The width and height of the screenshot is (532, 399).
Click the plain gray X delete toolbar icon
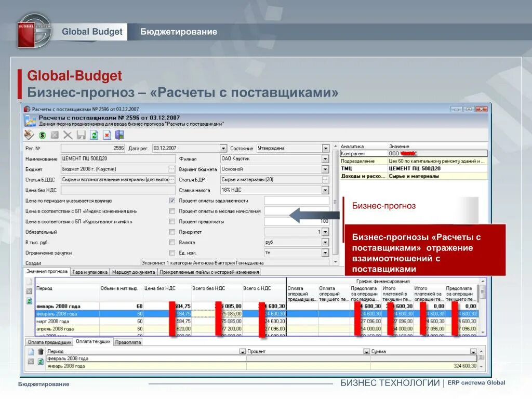click(68, 136)
